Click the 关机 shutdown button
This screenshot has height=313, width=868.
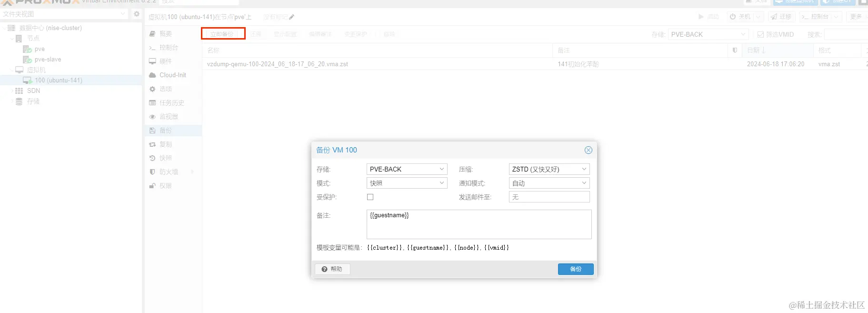[740, 17]
